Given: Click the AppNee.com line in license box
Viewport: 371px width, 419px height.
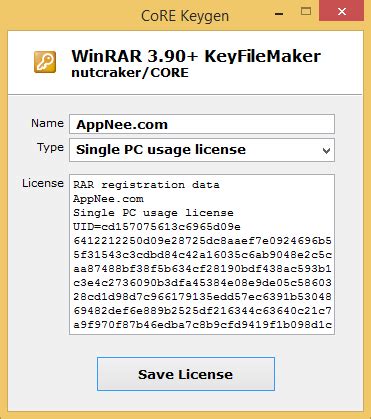Looking at the screenshot, I should click(x=108, y=199).
